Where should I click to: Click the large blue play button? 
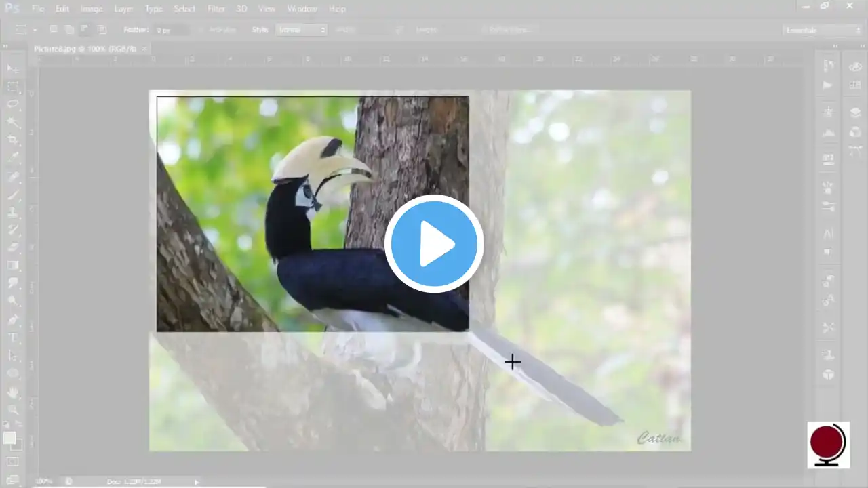434,244
